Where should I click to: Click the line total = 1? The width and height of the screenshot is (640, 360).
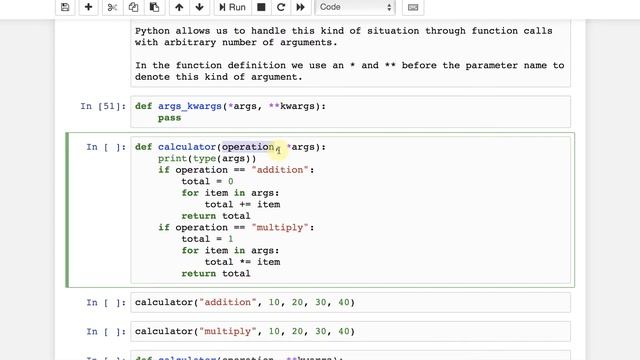tap(207, 239)
